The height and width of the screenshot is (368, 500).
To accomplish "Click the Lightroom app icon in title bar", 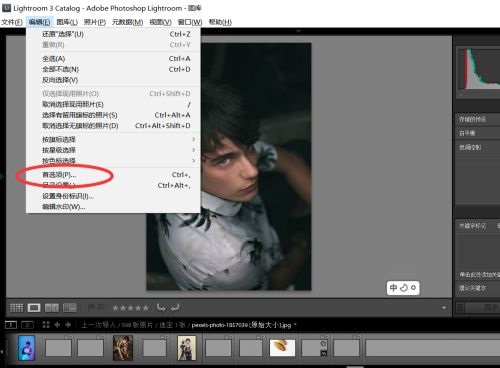I will coord(6,8).
